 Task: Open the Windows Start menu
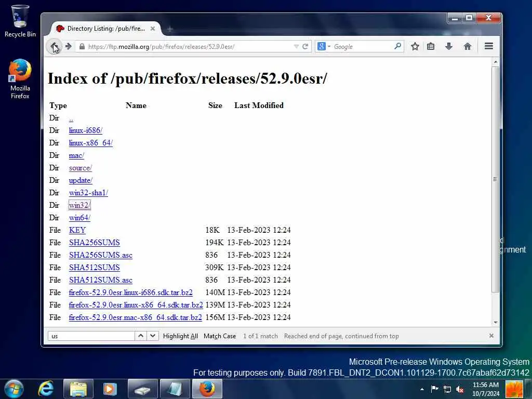(14, 389)
